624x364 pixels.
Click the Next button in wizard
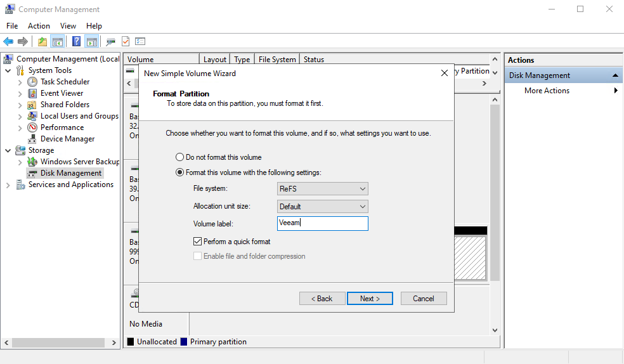click(x=370, y=299)
